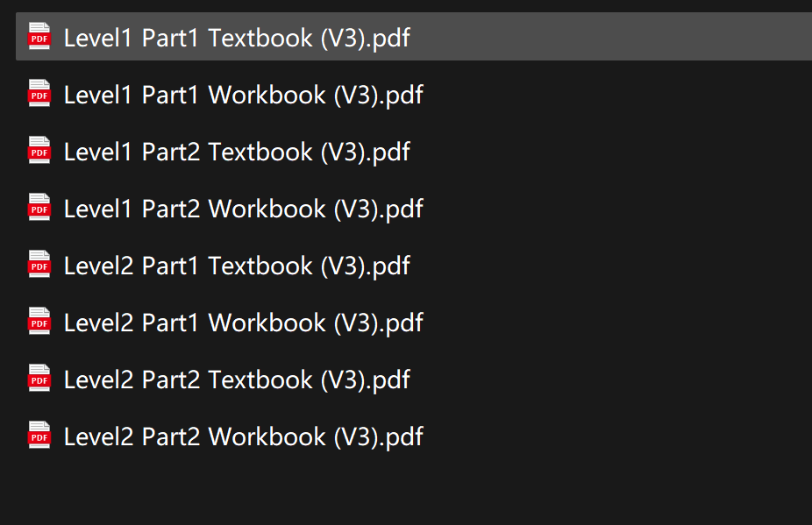Select the file name Level1 Part1 Textbook (V3).pdf
The image size is (812, 525).
[x=237, y=38]
